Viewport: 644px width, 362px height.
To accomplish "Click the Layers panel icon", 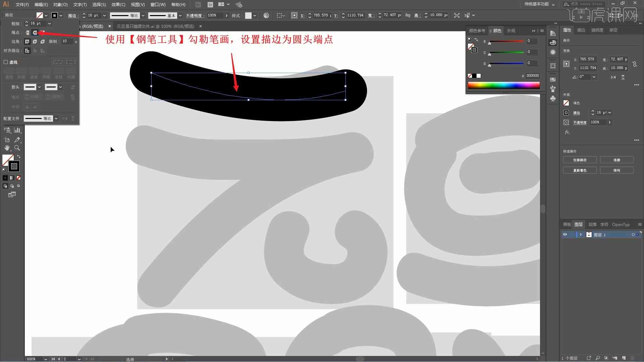I will tap(579, 225).
